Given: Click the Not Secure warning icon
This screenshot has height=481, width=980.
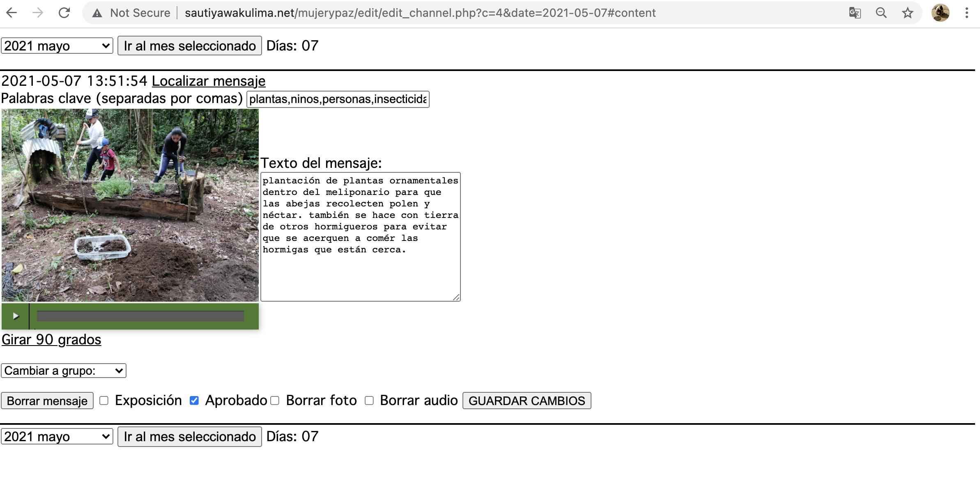Looking at the screenshot, I should coord(97,13).
